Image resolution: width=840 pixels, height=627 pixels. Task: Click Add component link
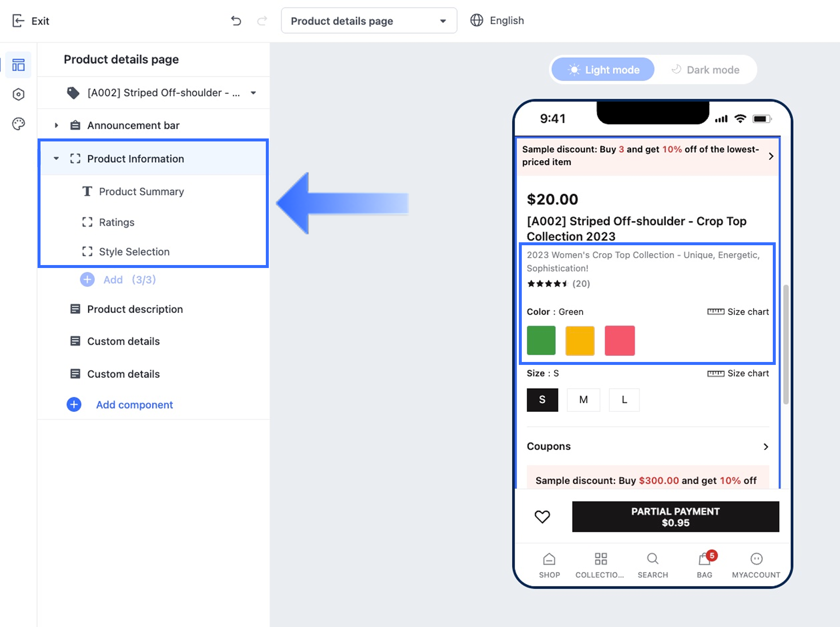(x=134, y=404)
